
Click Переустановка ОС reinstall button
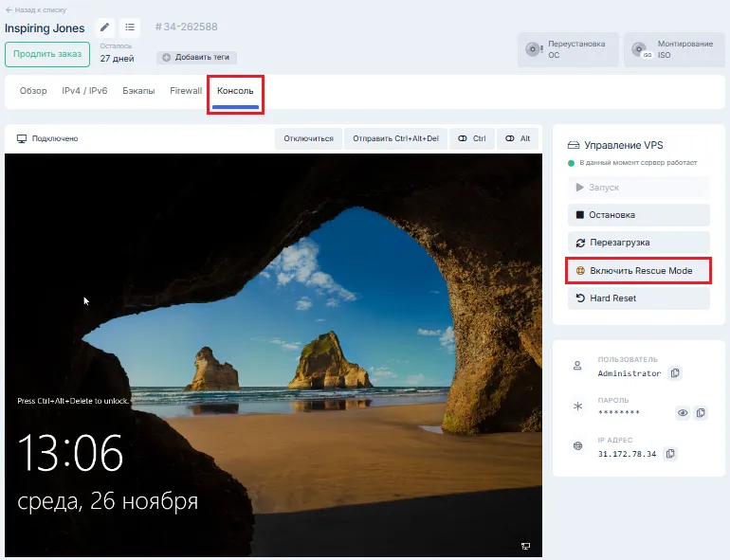click(568, 49)
